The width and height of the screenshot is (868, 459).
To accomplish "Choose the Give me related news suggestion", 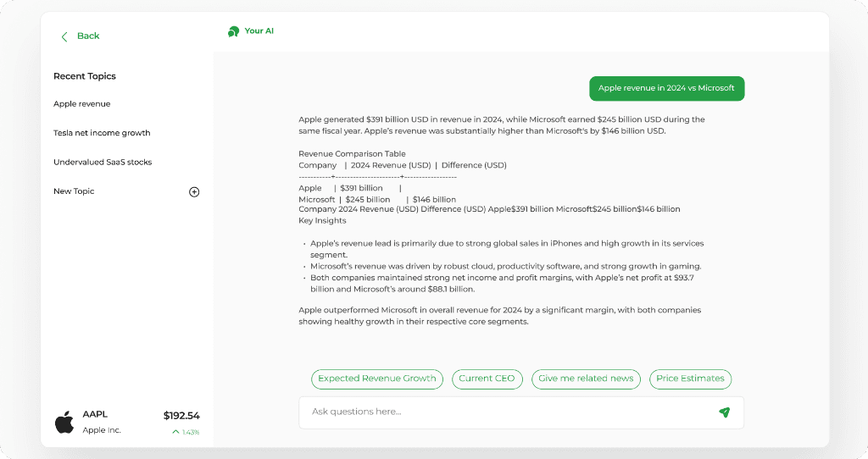I will click(586, 379).
